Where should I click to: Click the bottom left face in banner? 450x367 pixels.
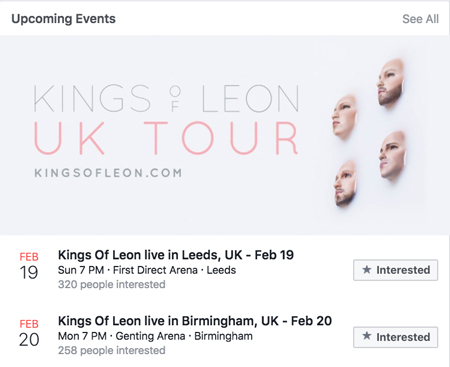click(346, 184)
